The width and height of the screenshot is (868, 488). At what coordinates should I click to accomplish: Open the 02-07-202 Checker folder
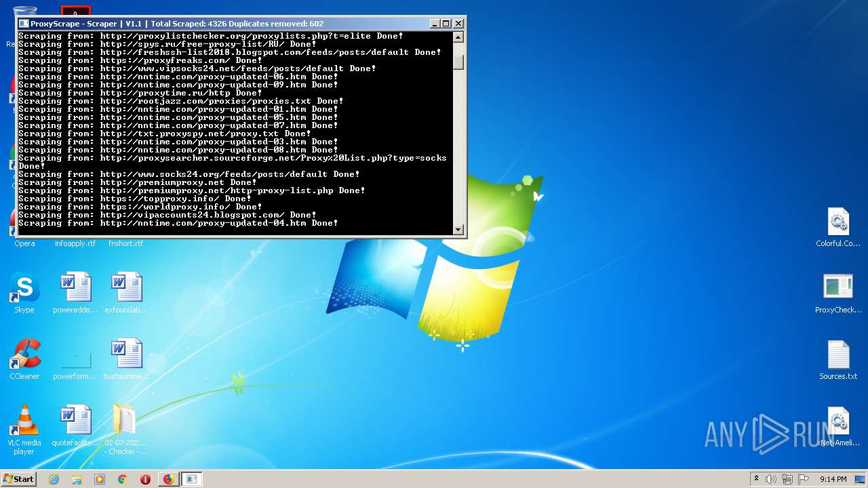tap(126, 429)
